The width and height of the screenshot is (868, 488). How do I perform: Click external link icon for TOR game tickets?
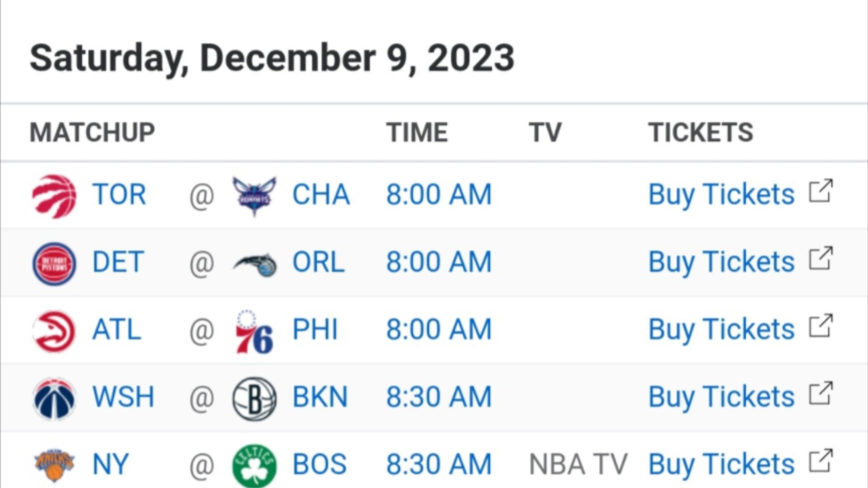[821, 192]
